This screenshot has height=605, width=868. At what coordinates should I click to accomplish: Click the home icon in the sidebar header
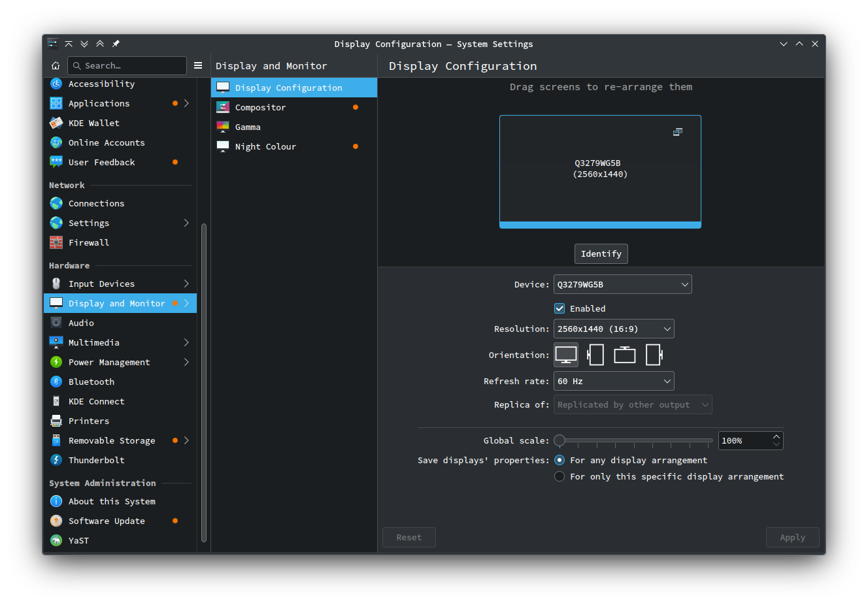56,65
